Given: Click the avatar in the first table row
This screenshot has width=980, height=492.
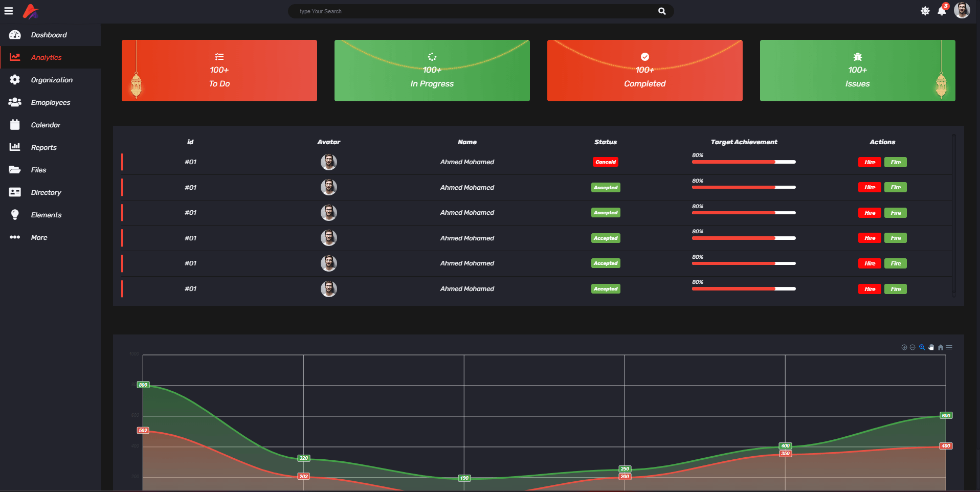Looking at the screenshot, I should 328,162.
